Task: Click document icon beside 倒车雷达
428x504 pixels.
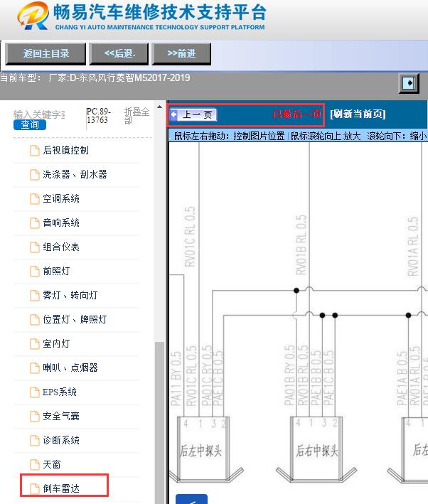Action: tap(34, 489)
